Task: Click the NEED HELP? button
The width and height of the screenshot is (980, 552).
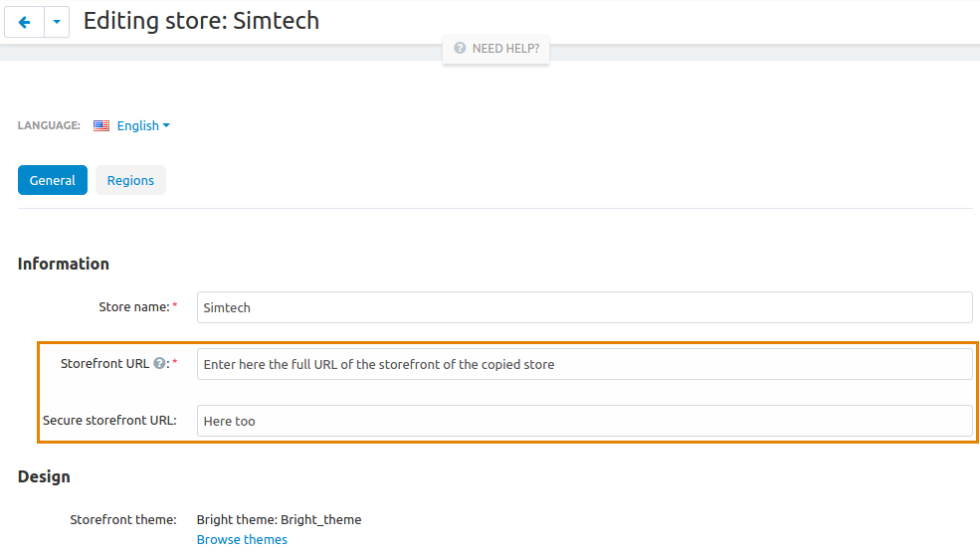Action: coord(496,49)
